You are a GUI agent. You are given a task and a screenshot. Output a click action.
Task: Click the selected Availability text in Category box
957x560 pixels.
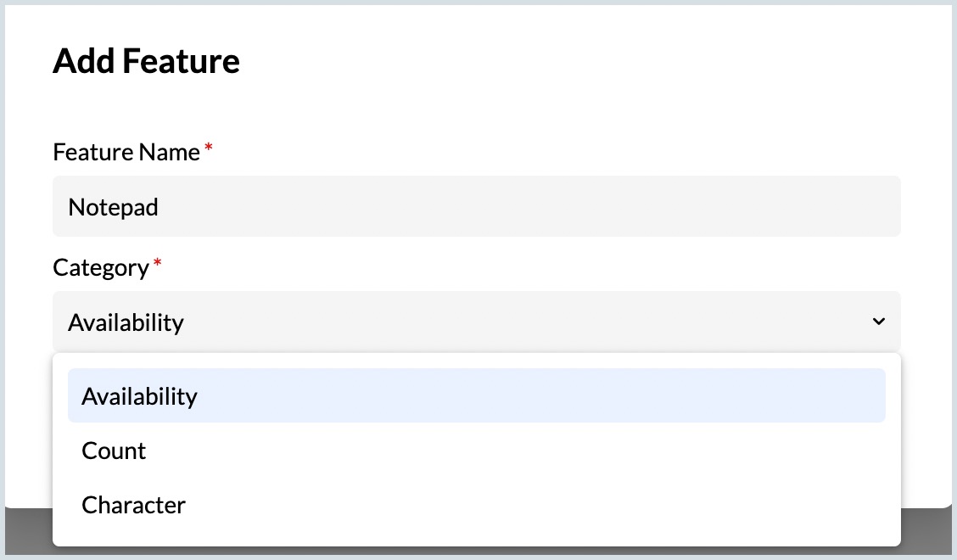[x=126, y=322]
